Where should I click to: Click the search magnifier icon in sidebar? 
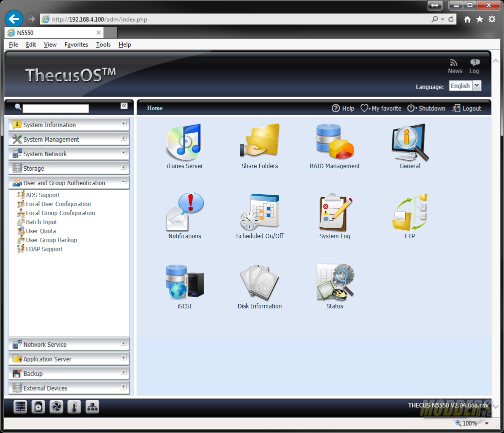[x=18, y=107]
